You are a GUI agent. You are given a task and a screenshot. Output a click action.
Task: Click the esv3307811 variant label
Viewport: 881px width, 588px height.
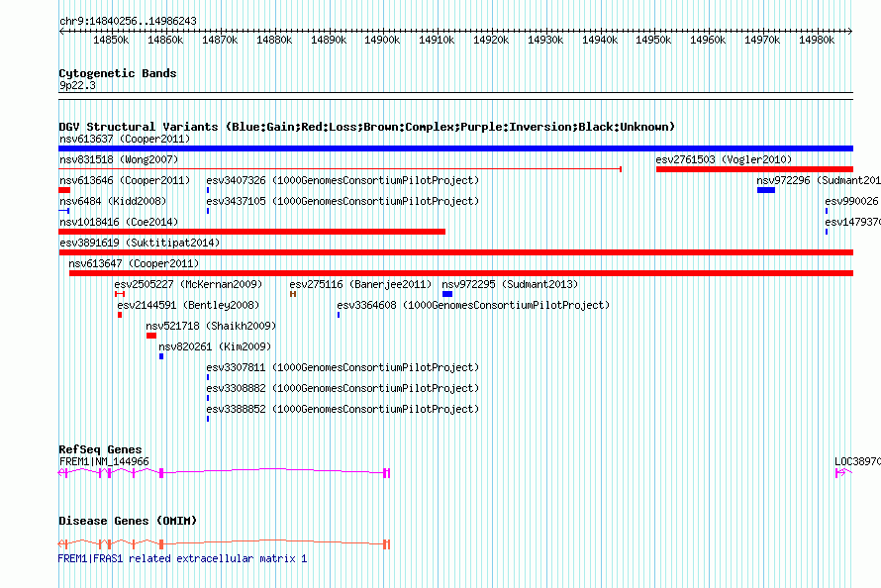pos(343,367)
